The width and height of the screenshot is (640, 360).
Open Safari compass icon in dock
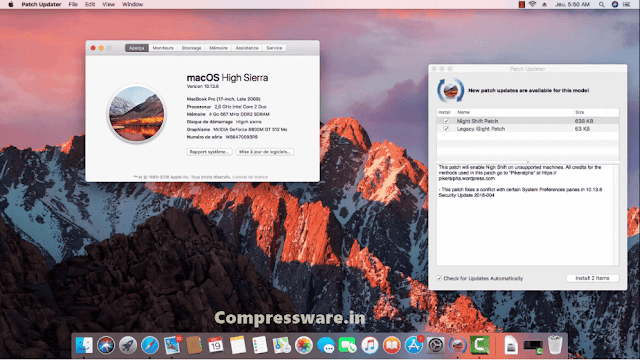[x=150, y=345]
